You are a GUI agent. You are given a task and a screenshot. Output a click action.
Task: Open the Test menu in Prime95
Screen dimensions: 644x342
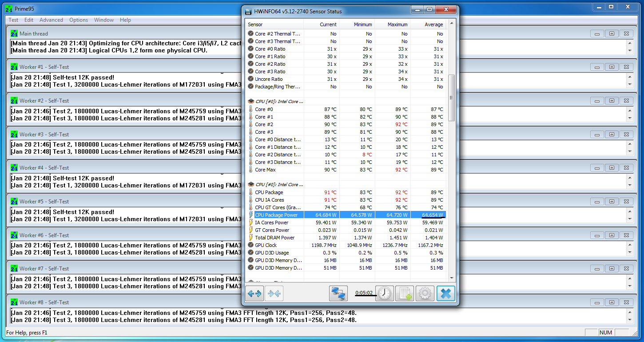[x=13, y=20]
